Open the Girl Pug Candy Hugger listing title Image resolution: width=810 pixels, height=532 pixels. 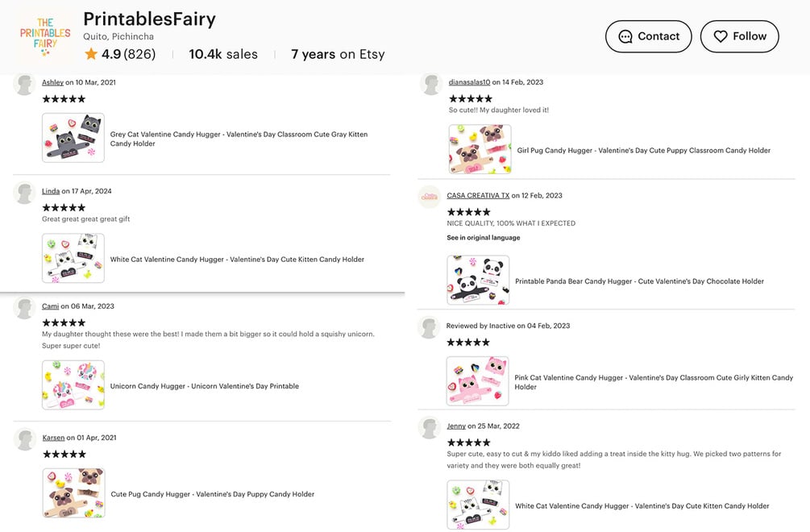[x=642, y=150]
